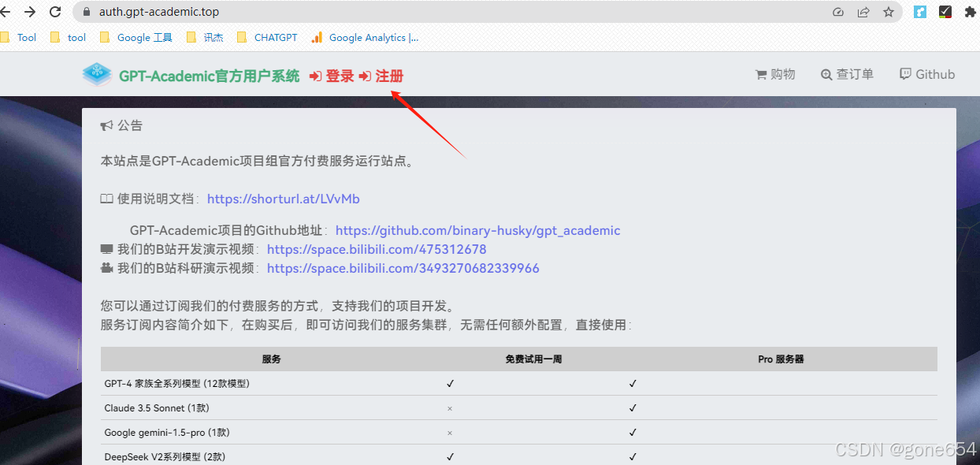Click the 本站点是GPT-Academic项目组 announcement sentence

click(258, 161)
